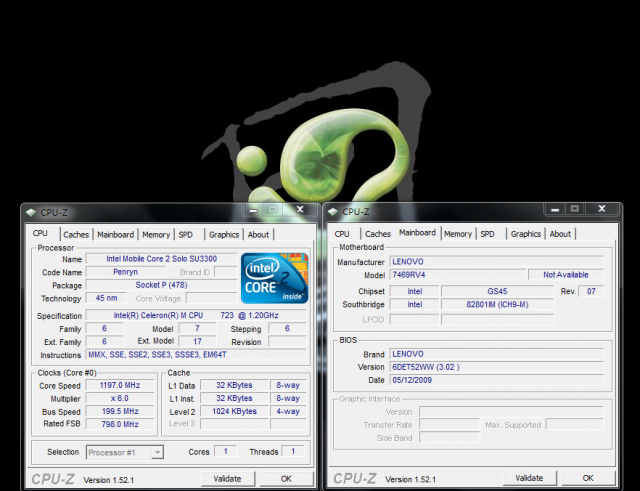The image size is (640, 491).
Task: Click motherboard Manufacturer field LENOVO
Action: click(x=497, y=262)
